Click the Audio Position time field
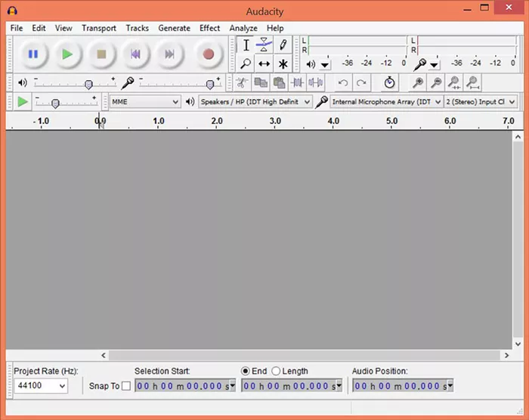Viewport: 529px width, 420px height. pyautogui.click(x=403, y=385)
